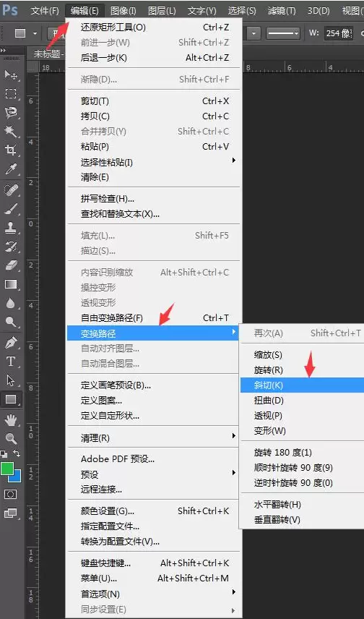Select the Move tool

point(11,74)
